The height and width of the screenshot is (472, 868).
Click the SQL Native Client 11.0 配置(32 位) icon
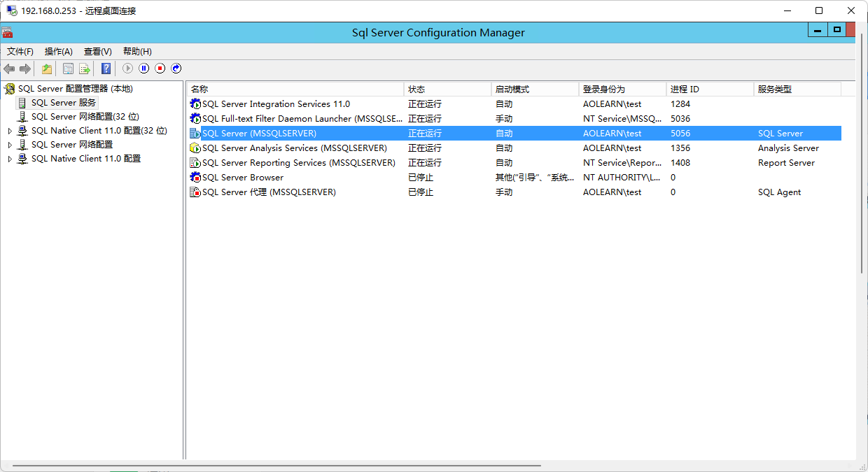pos(22,131)
